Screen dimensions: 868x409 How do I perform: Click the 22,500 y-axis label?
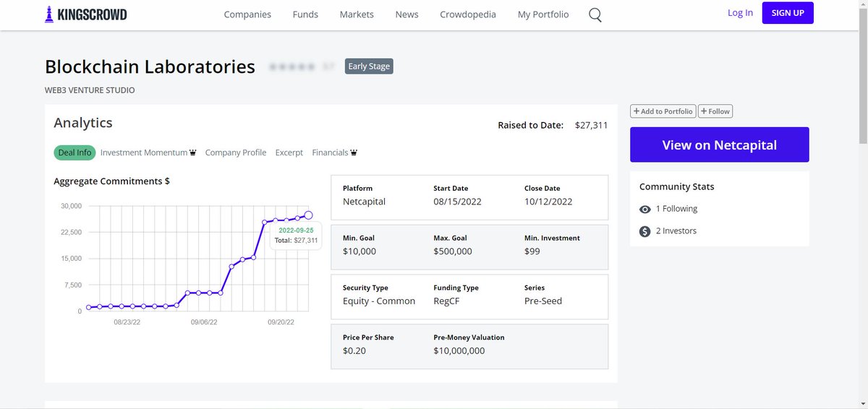click(71, 232)
